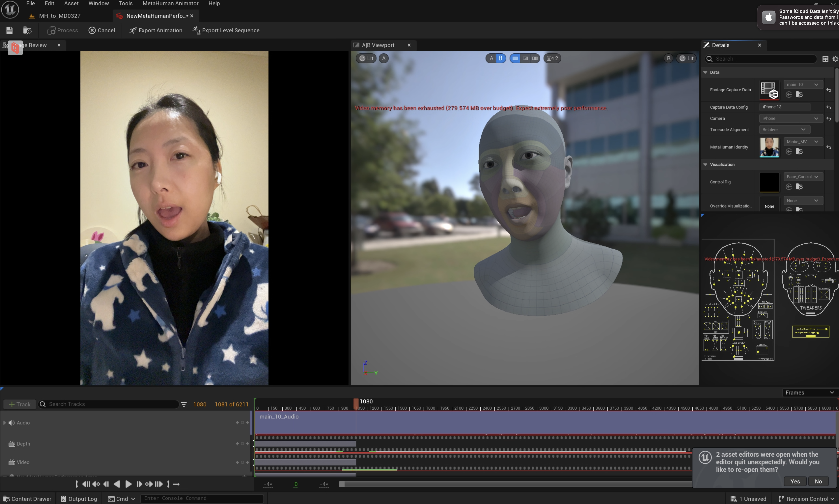Image resolution: width=839 pixels, height=504 pixels.
Task: Toggle view B in the A|B viewport
Action: coord(500,58)
